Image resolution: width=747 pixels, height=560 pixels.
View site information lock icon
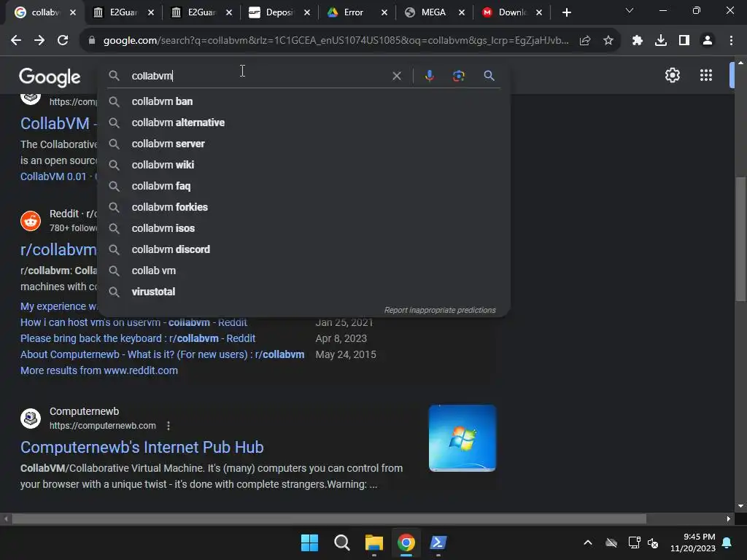[x=92, y=41]
